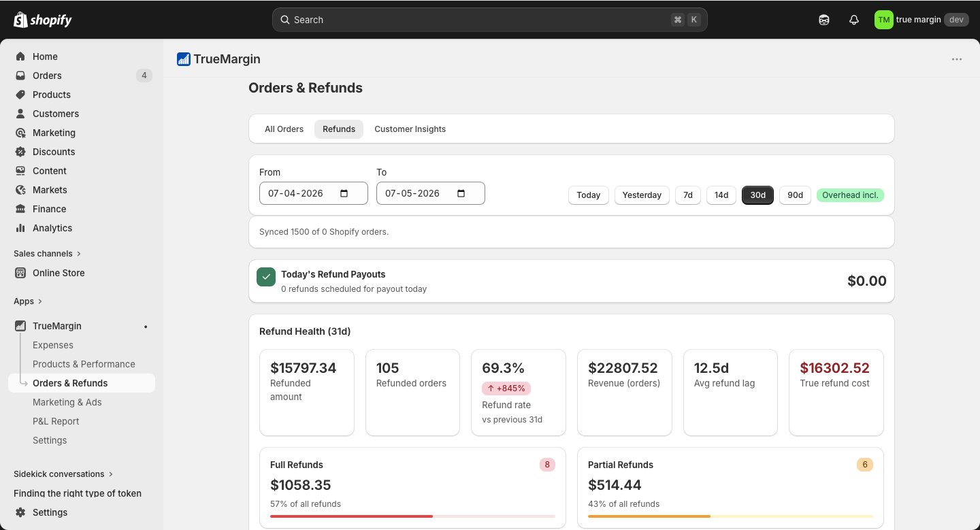Select the Yesterday range button
Viewport: 980px width, 530px height.
(642, 195)
